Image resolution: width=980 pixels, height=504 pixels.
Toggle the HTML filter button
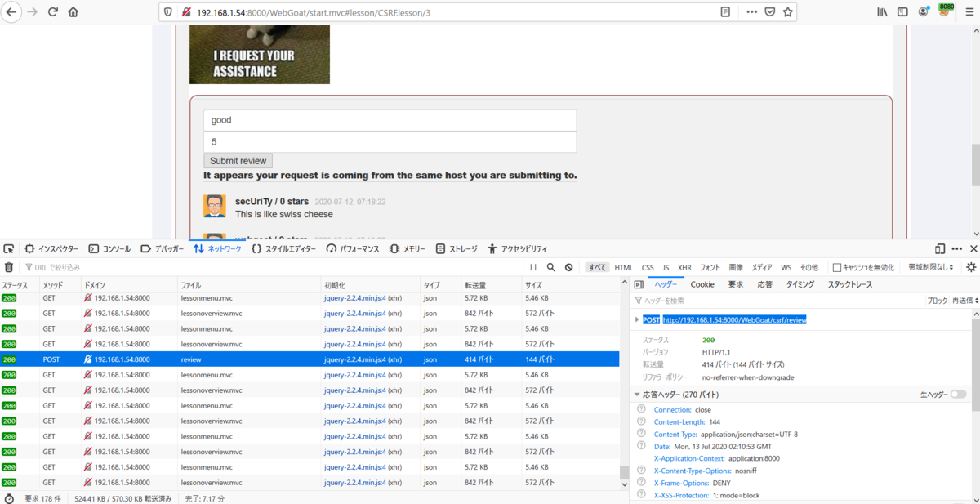[624, 267]
